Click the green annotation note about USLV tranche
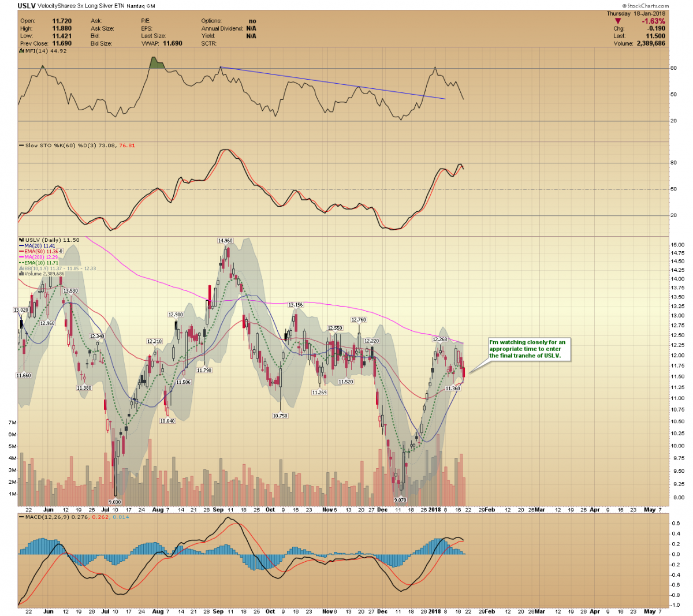Image resolution: width=693 pixels, height=616 pixels. (x=528, y=349)
